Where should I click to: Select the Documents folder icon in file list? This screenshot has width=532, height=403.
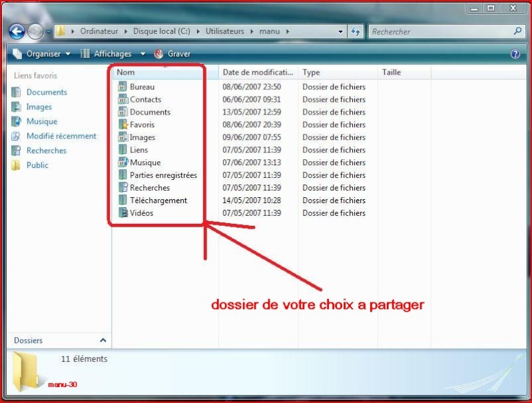click(x=123, y=112)
